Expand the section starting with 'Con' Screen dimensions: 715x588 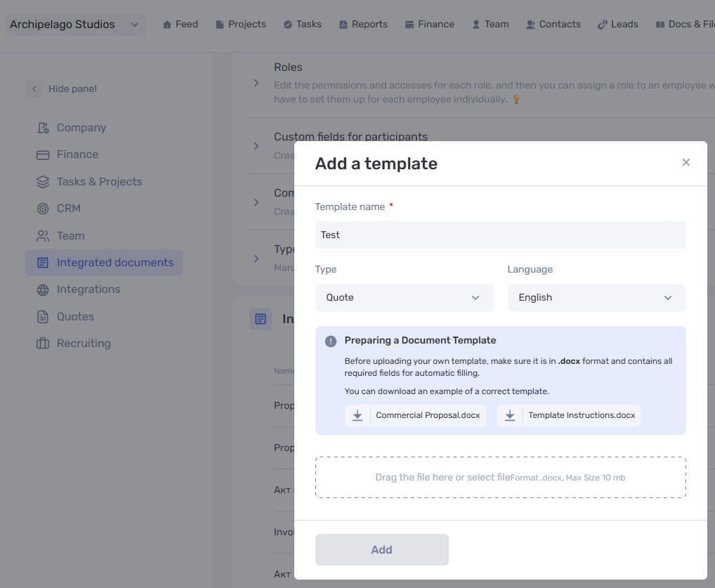pos(256,202)
